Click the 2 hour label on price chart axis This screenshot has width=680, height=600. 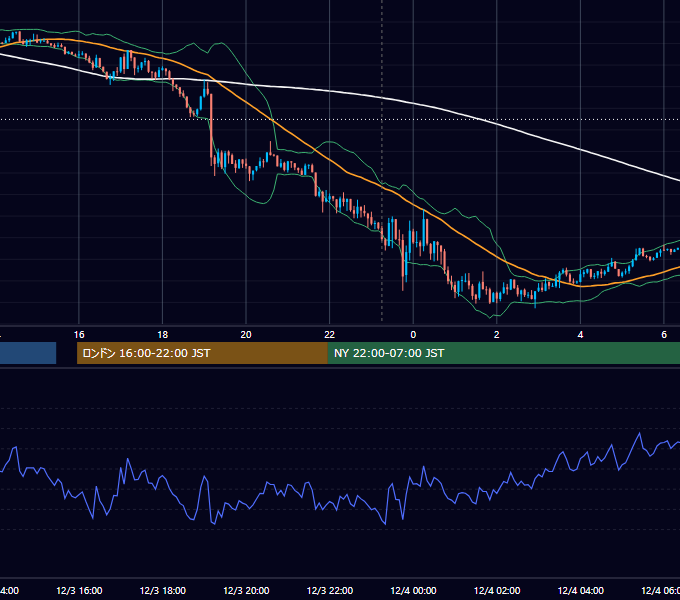[x=497, y=335]
